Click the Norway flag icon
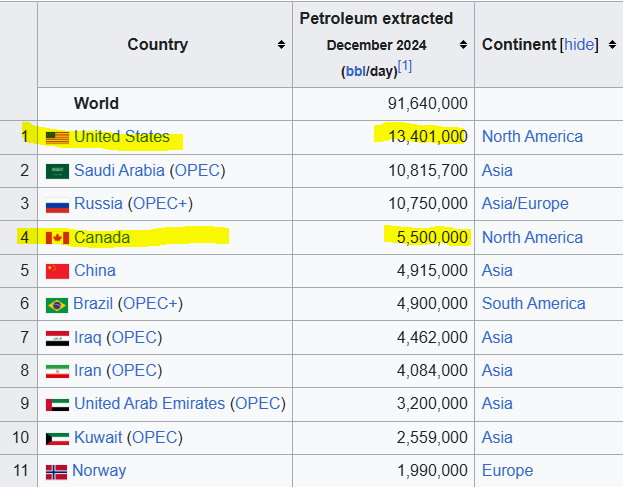Image resolution: width=623 pixels, height=487 pixels. click(x=57, y=471)
